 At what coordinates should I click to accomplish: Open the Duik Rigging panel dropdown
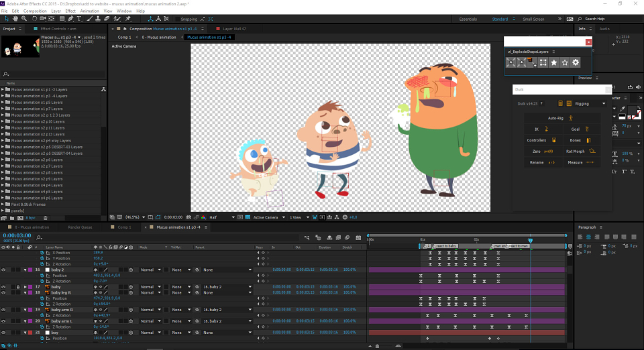coord(590,103)
